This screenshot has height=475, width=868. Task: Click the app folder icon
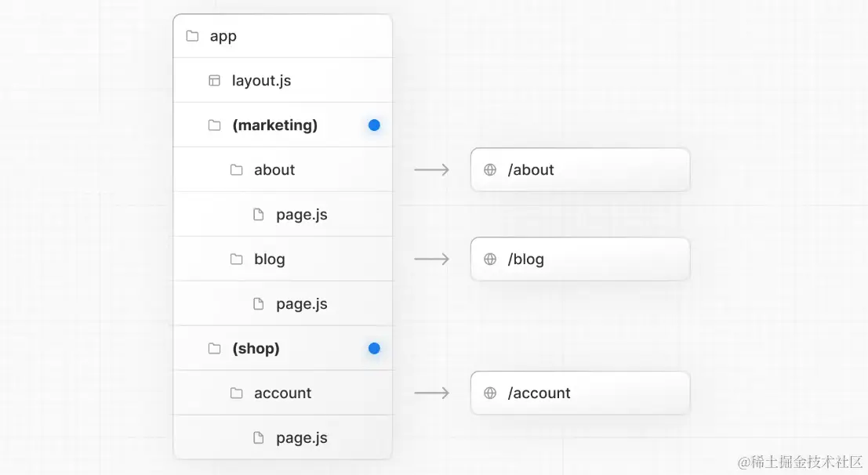coord(192,36)
